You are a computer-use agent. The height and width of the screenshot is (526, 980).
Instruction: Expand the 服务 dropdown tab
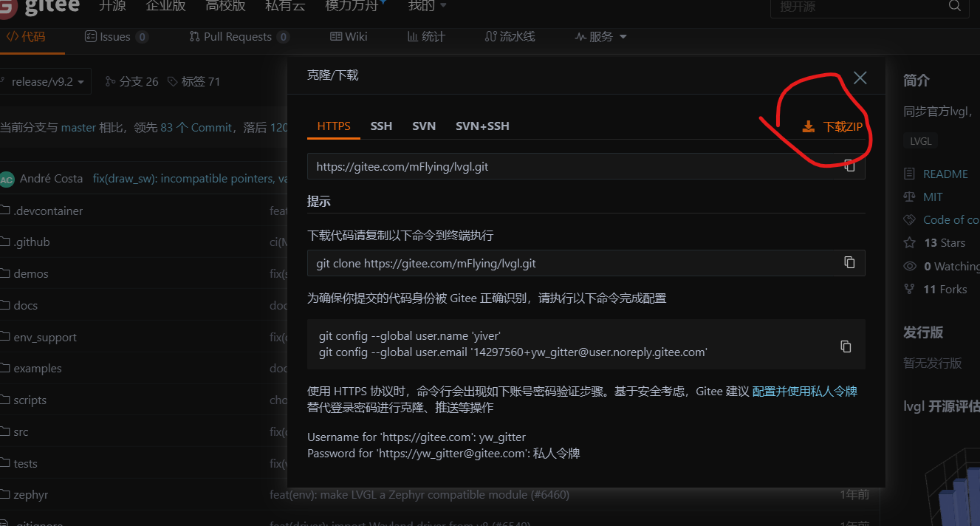(x=600, y=37)
